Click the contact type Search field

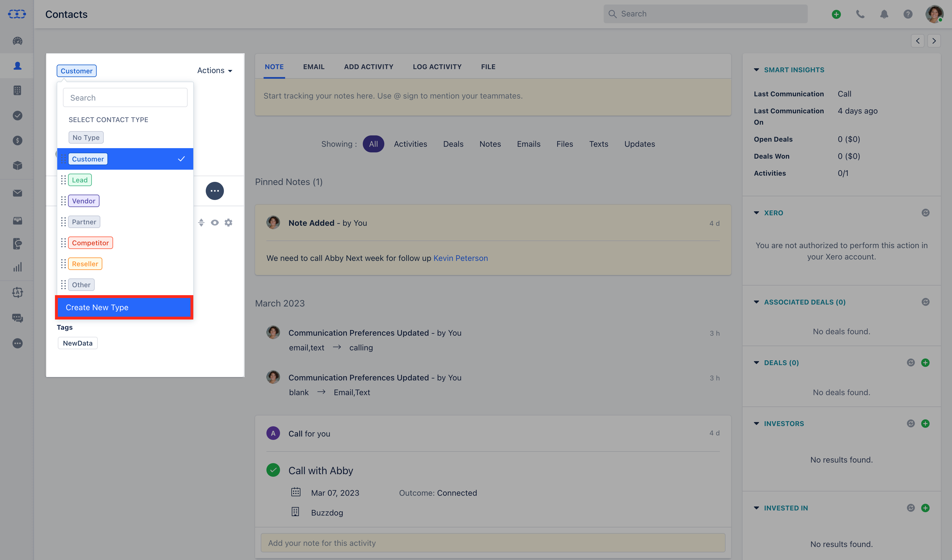pos(125,98)
